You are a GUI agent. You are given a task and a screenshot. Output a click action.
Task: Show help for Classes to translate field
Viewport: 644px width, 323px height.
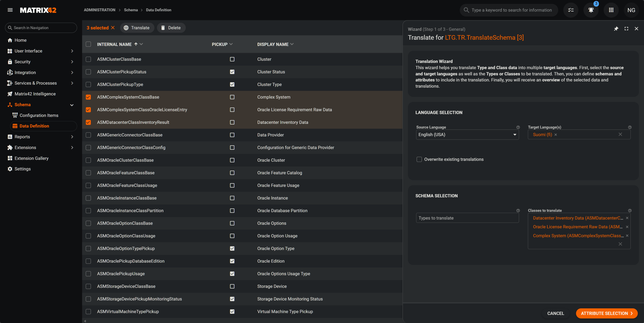(630, 211)
